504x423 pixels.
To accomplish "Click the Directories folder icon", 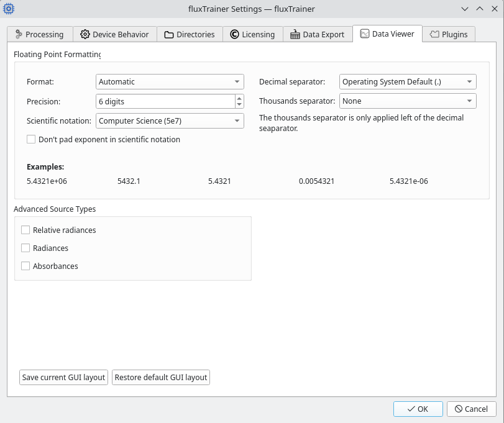I will point(169,35).
